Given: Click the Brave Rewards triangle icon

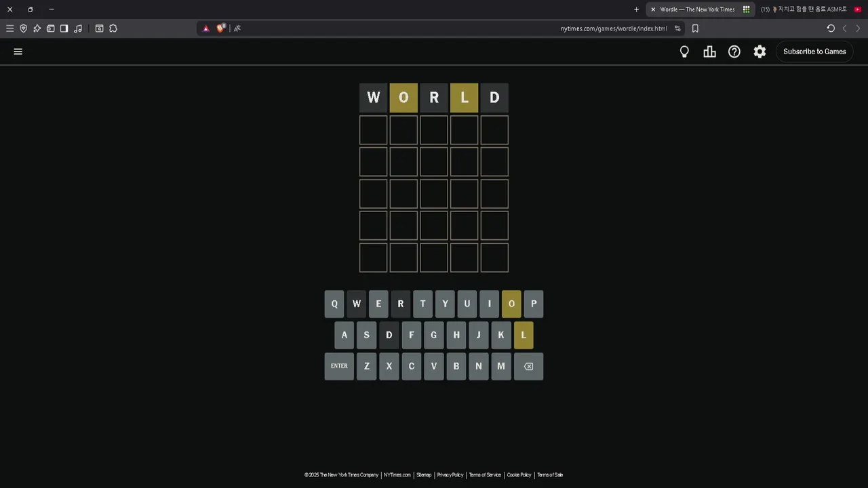Looking at the screenshot, I should (x=206, y=28).
